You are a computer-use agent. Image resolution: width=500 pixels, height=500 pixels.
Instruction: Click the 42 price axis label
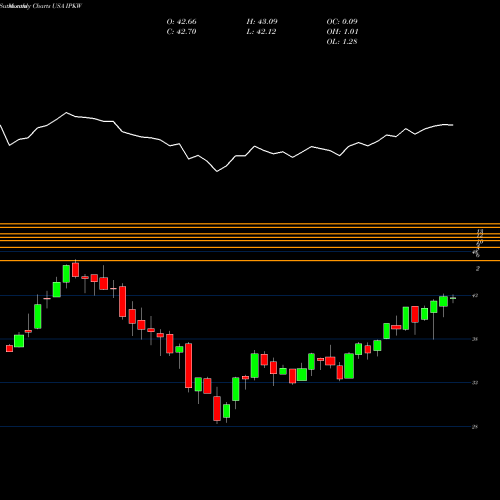(x=475, y=296)
